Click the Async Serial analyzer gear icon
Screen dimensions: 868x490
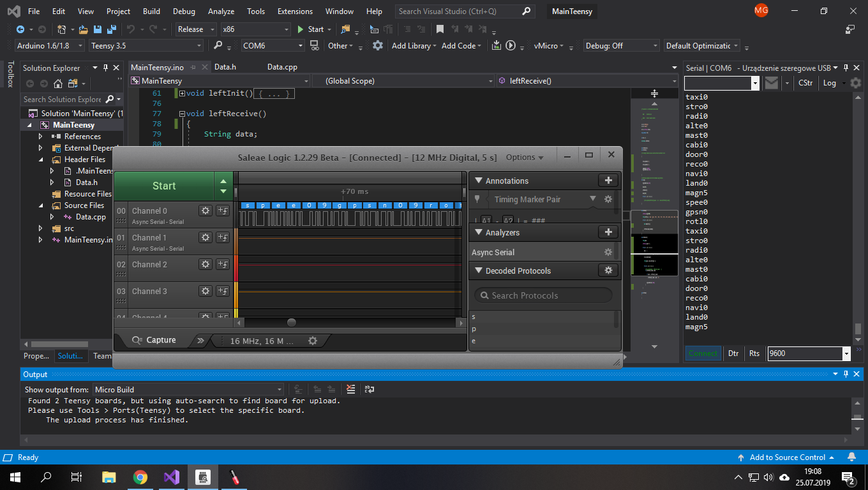point(608,253)
